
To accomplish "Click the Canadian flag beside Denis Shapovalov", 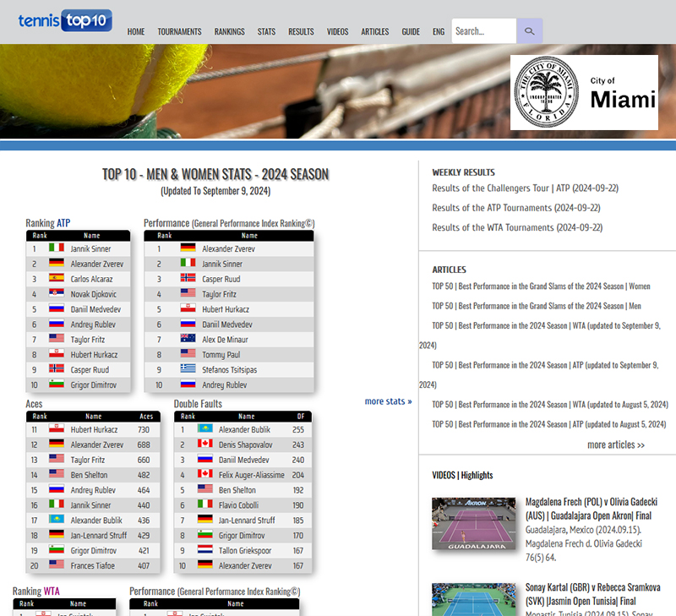I will [x=205, y=444].
